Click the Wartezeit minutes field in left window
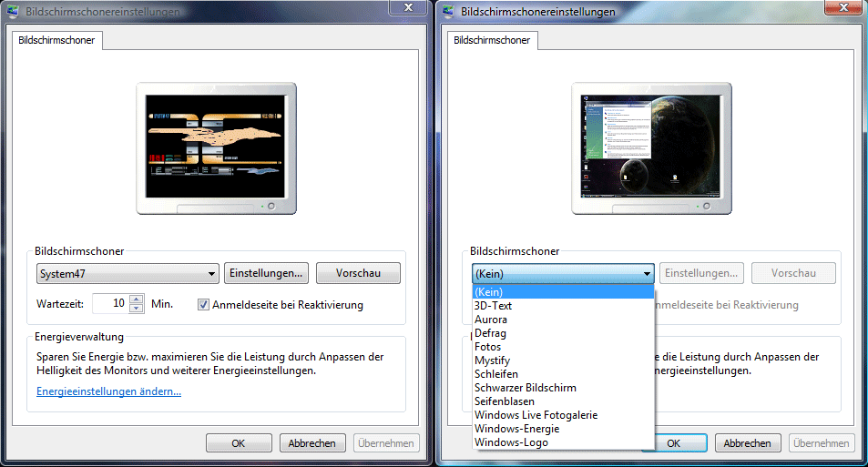Image resolution: width=868 pixels, height=467 pixels. pyautogui.click(x=111, y=303)
